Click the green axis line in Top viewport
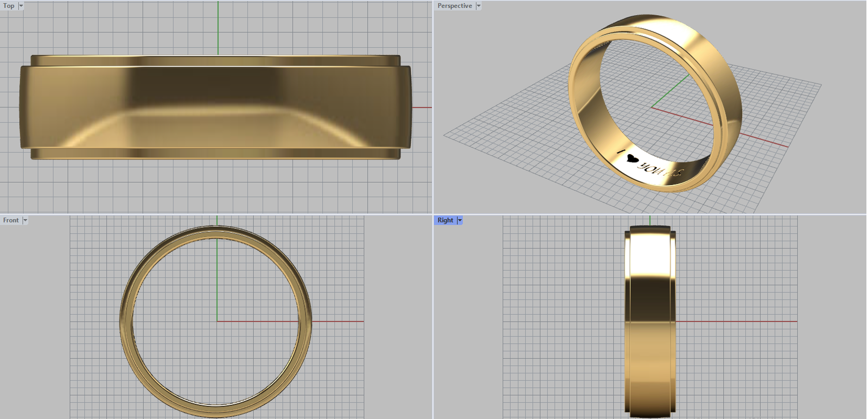 218,27
